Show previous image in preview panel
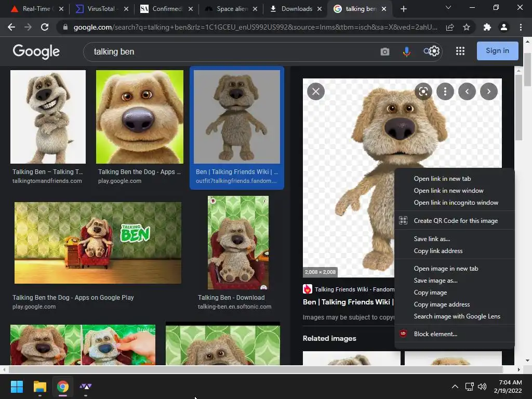532x399 pixels. click(467, 91)
